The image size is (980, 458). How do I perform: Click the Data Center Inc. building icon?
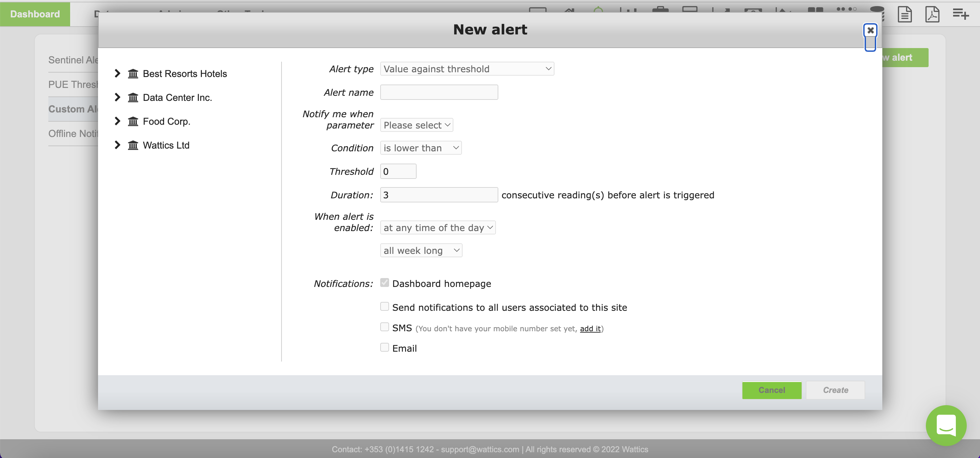[x=133, y=97]
